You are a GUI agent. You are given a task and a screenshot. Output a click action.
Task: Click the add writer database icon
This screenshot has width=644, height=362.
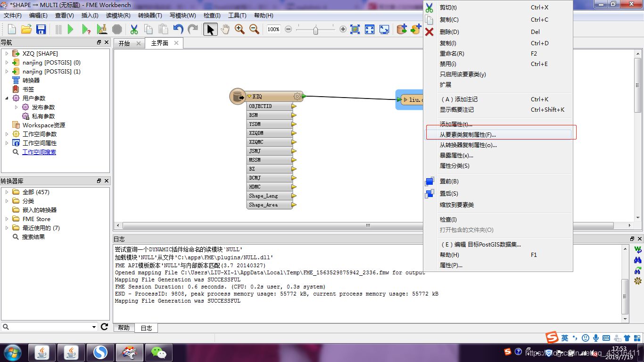coord(416,29)
